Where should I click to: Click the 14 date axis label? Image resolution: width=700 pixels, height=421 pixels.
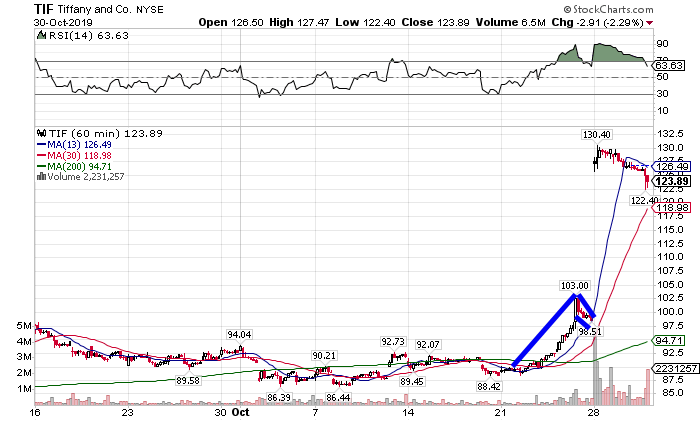tap(408, 412)
